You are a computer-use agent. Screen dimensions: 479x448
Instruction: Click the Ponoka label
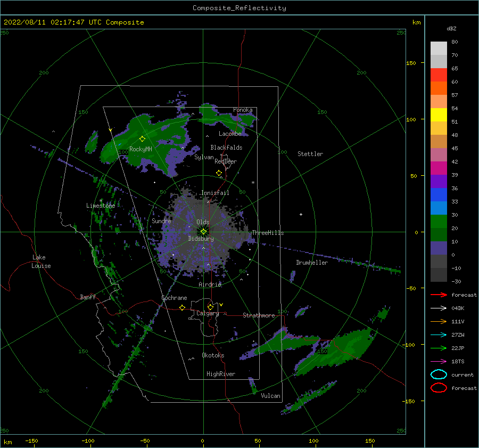pyautogui.click(x=243, y=110)
